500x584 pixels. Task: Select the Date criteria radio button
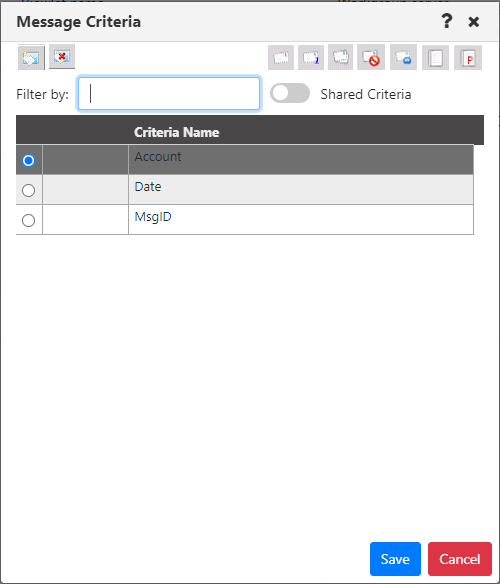(x=29, y=190)
